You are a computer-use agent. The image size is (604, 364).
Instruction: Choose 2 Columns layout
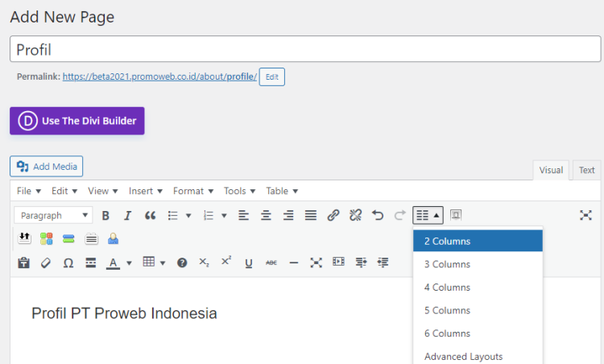478,241
